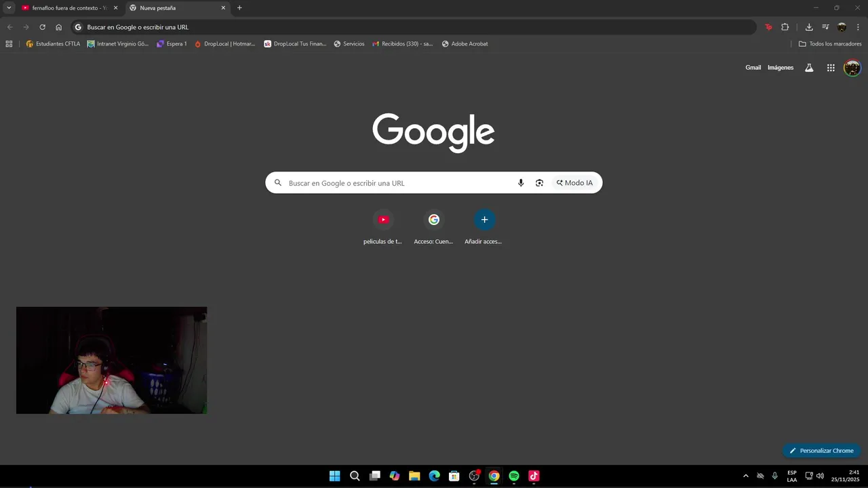Open volume control speaker icon
868x488 pixels.
pyautogui.click(x=821, y=476)
